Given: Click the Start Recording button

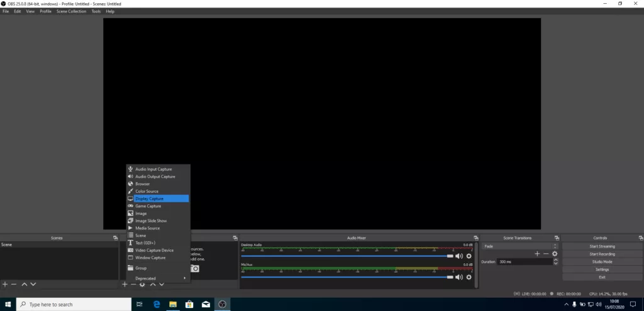Looking at the screenshot, I should [x=602, y=254].
